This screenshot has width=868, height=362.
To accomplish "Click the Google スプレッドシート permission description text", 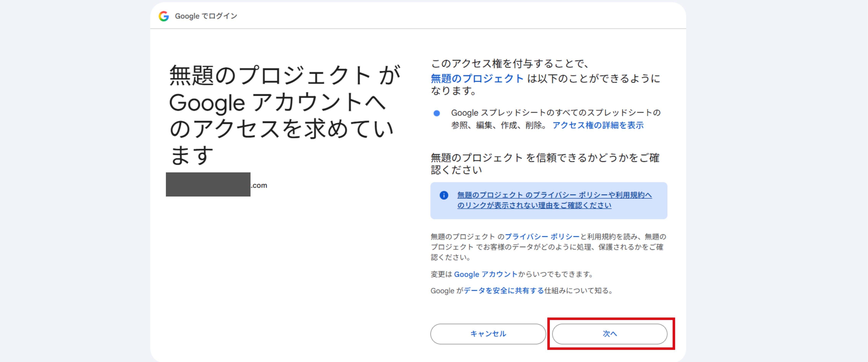I will click(556, 119).
